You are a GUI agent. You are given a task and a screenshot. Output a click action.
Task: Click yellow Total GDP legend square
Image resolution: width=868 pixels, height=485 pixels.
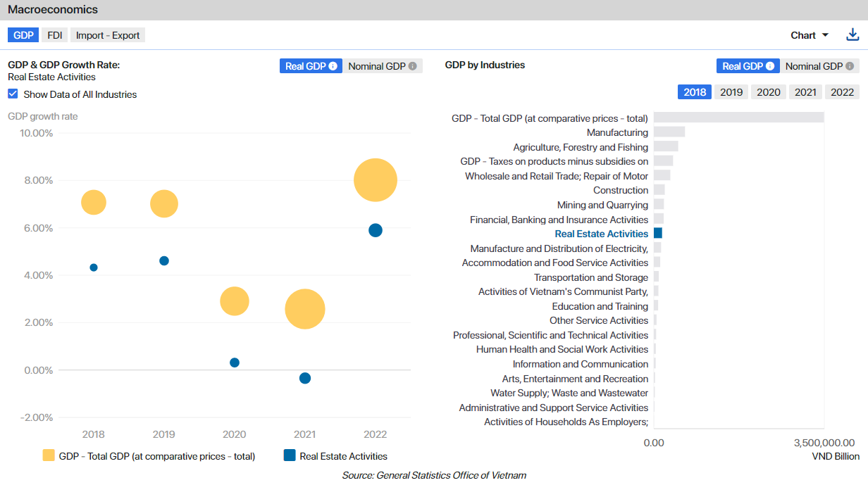(x=49, y=455)
